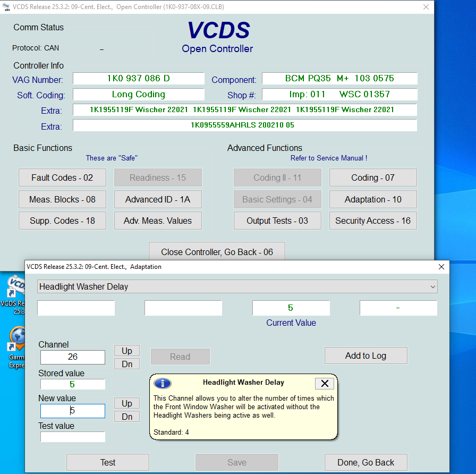Click the Channel number input field

73,357
